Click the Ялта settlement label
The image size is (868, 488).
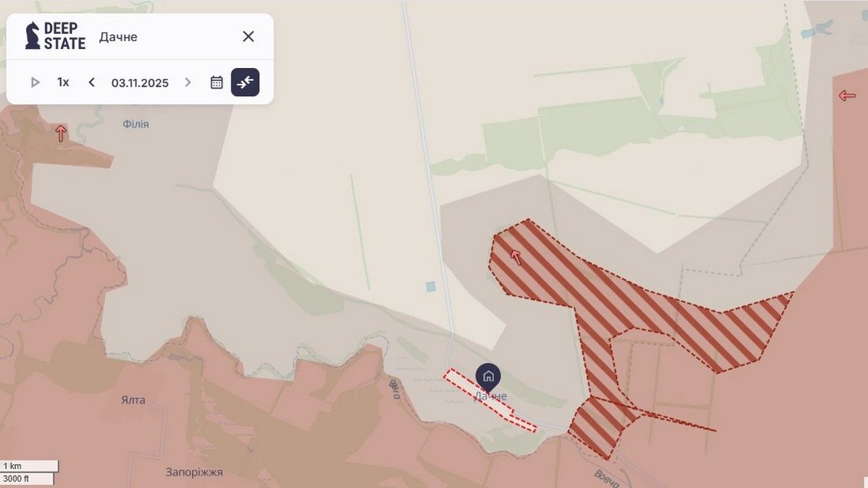pos(133,400)
